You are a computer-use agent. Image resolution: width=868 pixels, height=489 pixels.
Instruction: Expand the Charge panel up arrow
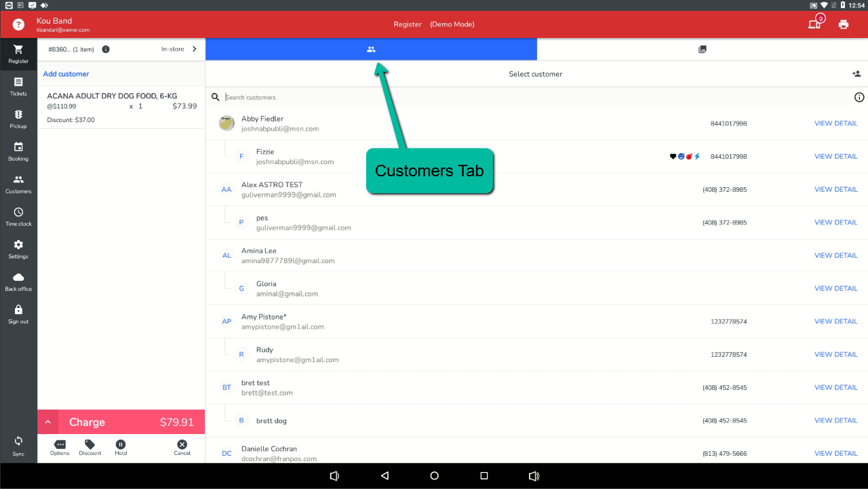(x=48, y=422)
